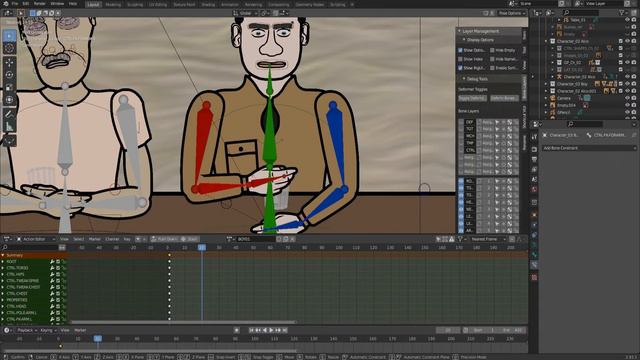Select the Cursor tool in viewport toolbar
Screen dimensions: 640x360
[x=9, y=48]
